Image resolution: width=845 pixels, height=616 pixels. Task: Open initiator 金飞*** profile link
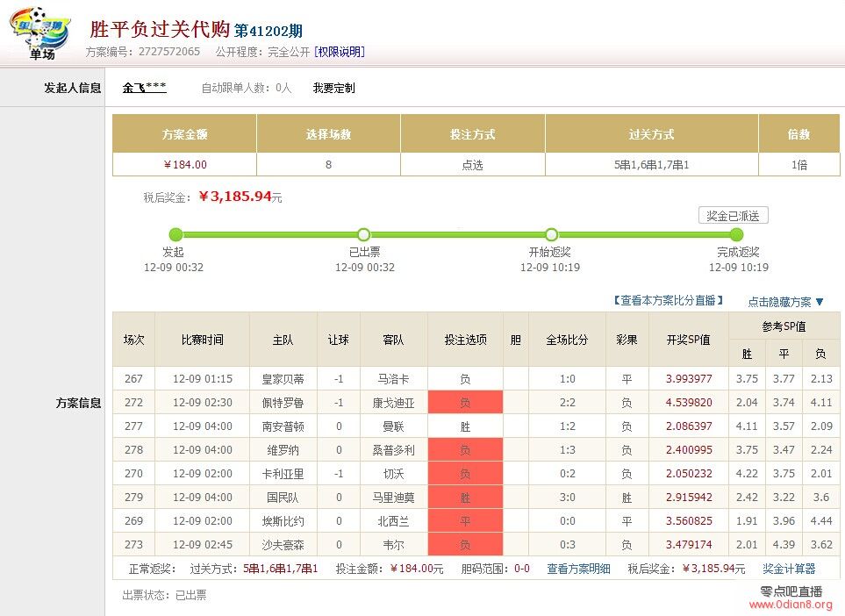(x=144, y=87)
